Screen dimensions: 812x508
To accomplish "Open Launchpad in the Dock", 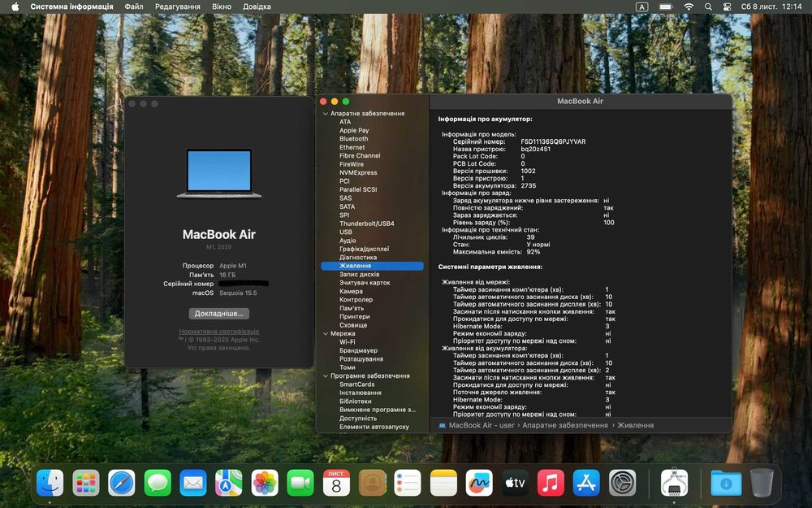I will 86,483.
